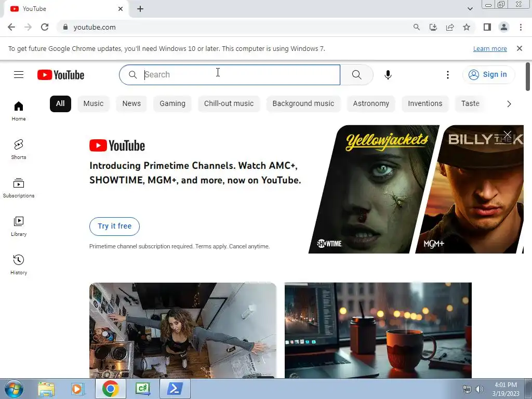Click the install app icon in address bar
Viewport: 532px width, 399px height.
coord(433,27)
